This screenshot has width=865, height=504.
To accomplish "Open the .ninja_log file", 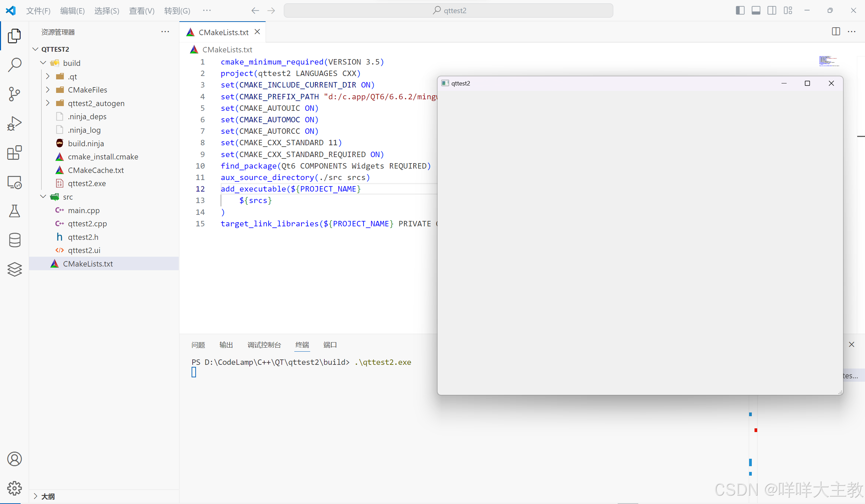I will point(84,130).
